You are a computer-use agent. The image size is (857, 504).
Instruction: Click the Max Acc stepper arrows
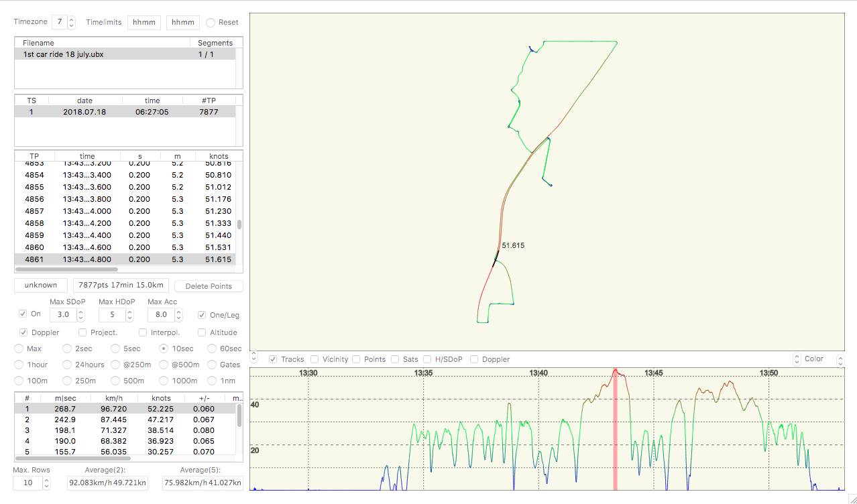coord(179,314)
